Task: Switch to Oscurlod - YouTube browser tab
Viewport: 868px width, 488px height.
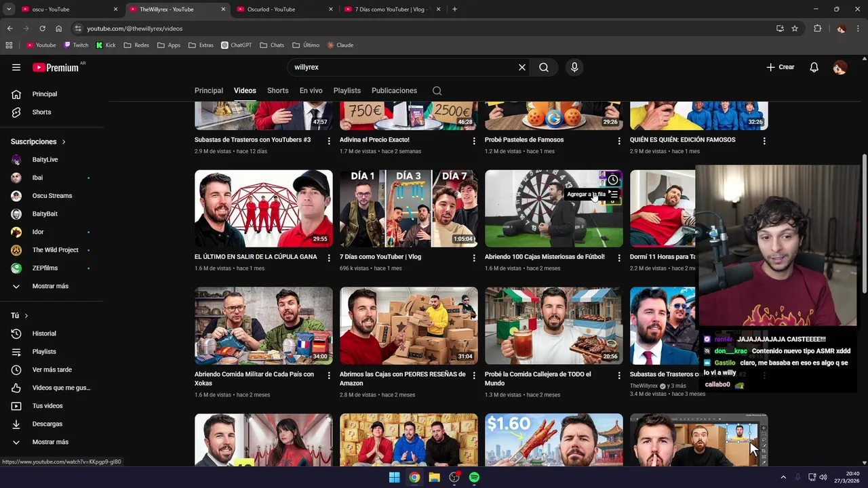Action: (285, 9)
